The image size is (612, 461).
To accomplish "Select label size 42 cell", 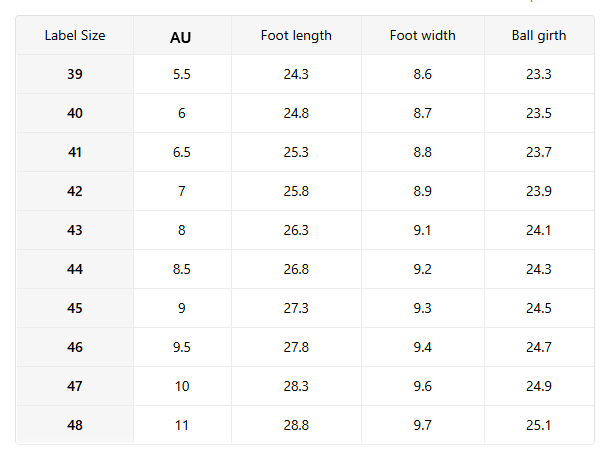I will tap(75, 191).
